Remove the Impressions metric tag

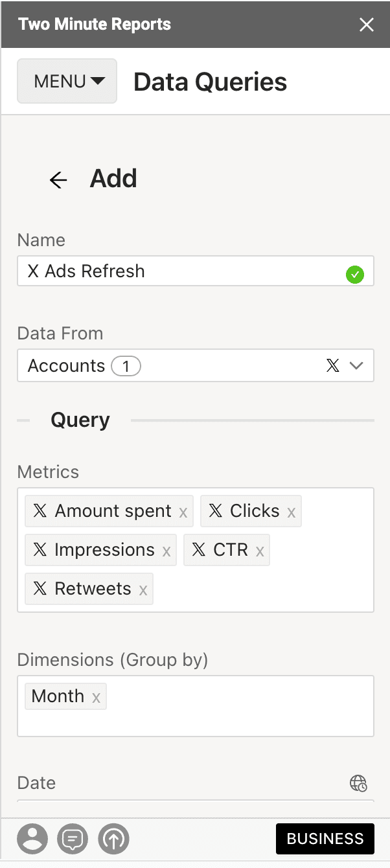(x=166, y=551)
